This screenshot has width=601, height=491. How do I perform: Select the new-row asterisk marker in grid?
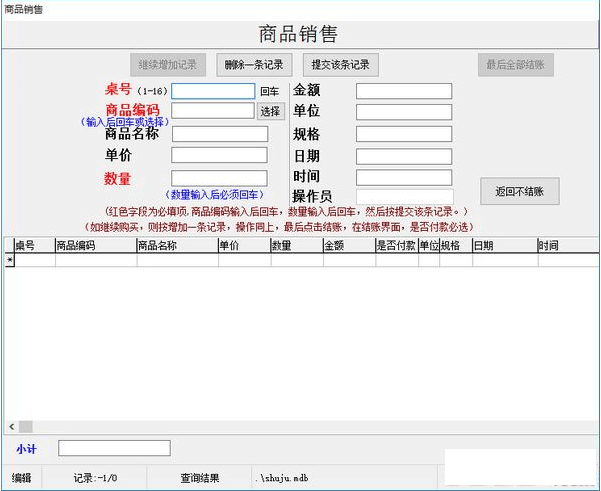[x=10, y=260]
